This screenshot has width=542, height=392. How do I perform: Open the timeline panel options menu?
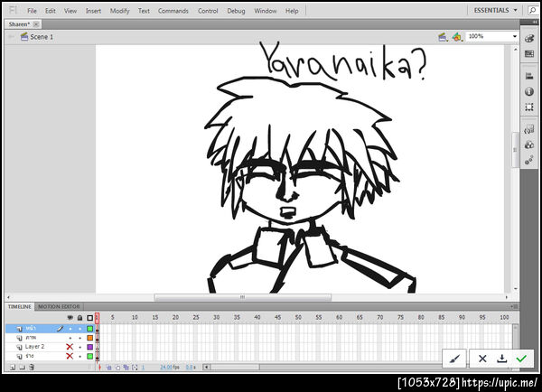(x=514, y=306)
